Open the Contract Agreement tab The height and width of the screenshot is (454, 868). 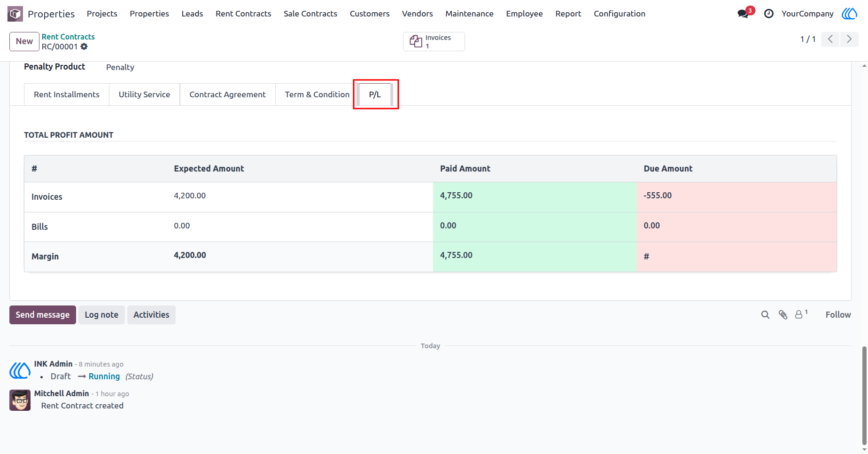point(228,94)
